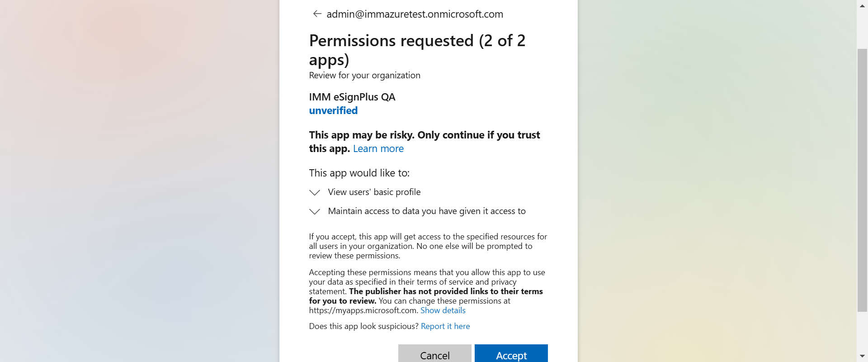Click the https://myapps.microsoft.com URL text
The height and width of the screenshot is (362, 868).
[x=363, y=310]
